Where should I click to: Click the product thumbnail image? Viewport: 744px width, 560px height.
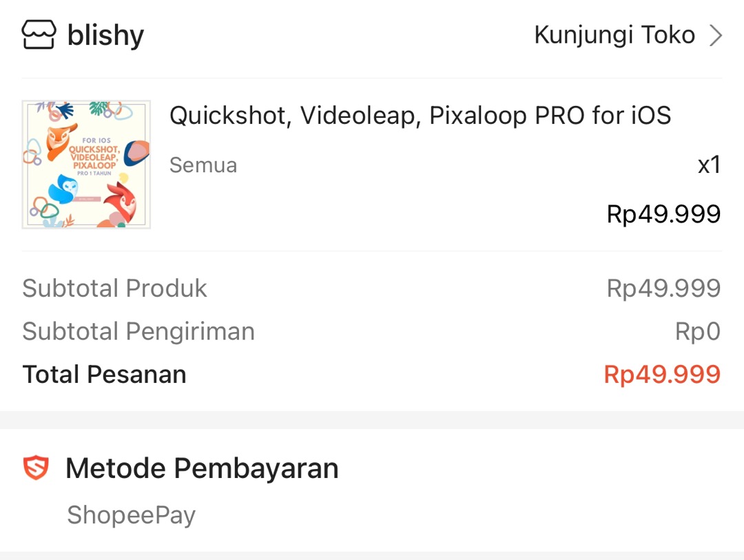pyautogui.click(x=85, y=164)
